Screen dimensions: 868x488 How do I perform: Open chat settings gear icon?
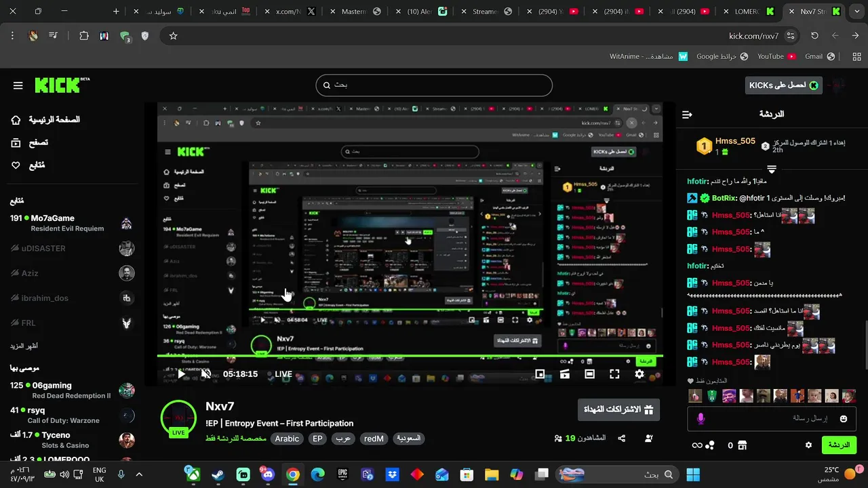(808, 445)
